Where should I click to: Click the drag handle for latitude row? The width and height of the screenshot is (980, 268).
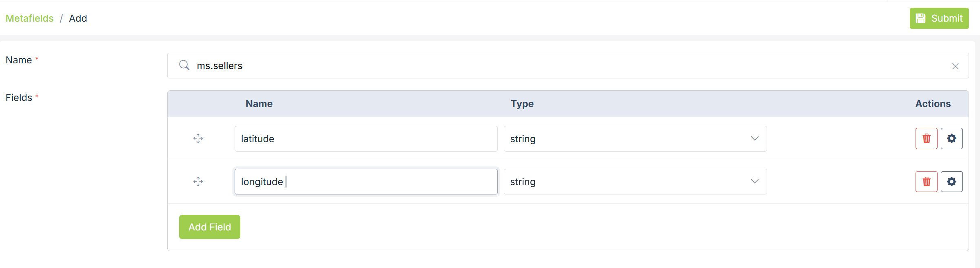click(x=198, y=138)
